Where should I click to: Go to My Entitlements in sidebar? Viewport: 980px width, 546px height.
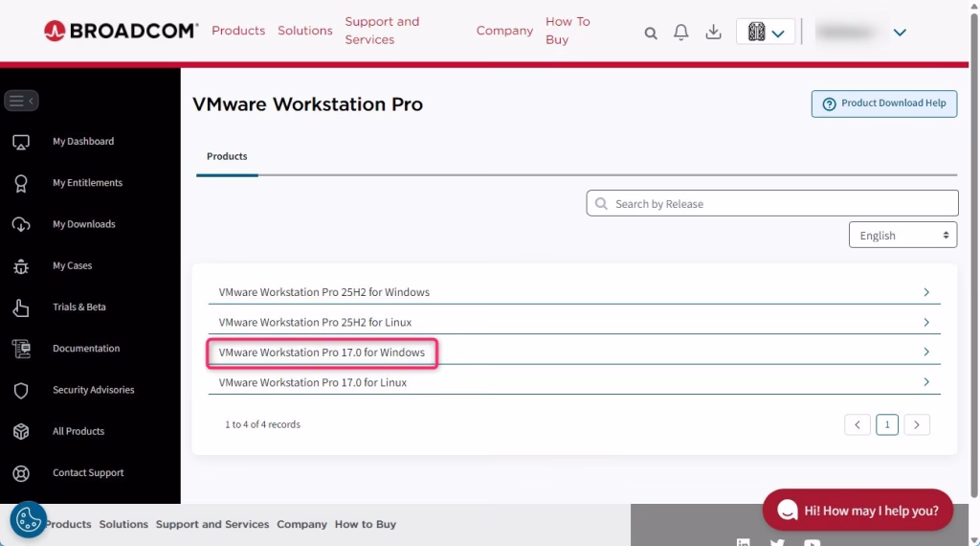(87, 183)
